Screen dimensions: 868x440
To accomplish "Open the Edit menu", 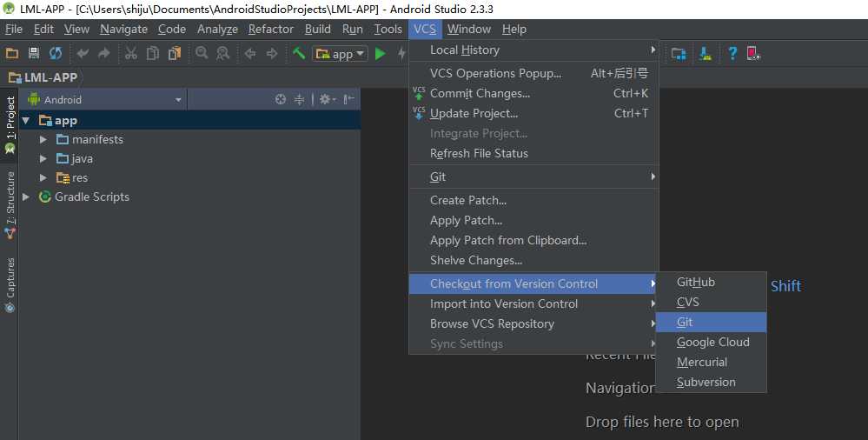I will point(43,30).
